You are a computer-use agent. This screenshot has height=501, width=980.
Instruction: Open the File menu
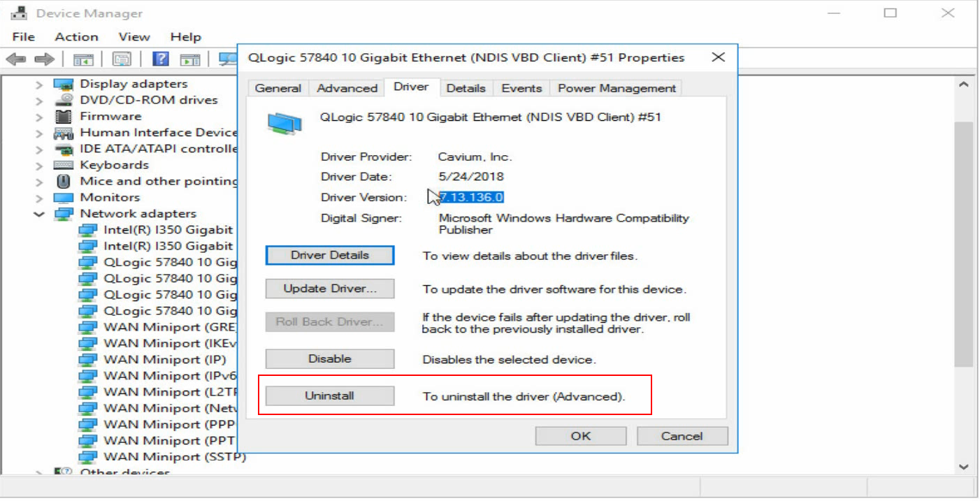coord(23,36)
